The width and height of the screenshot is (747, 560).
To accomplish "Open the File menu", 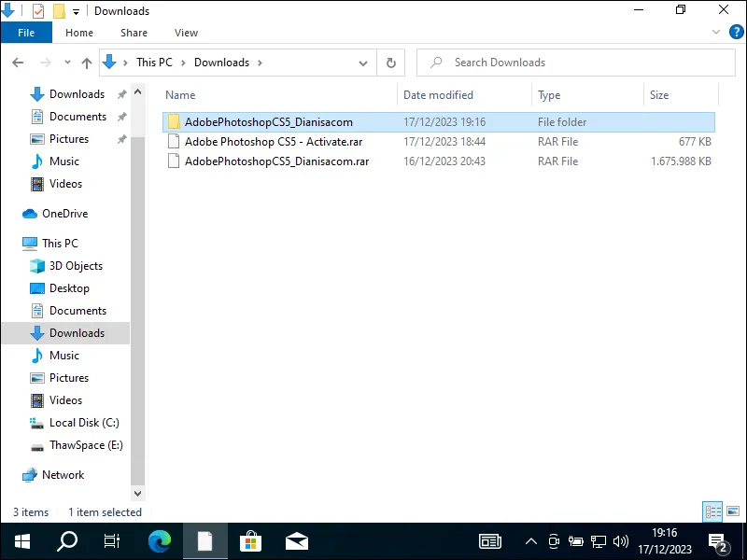I will click(x=26, y=32).
